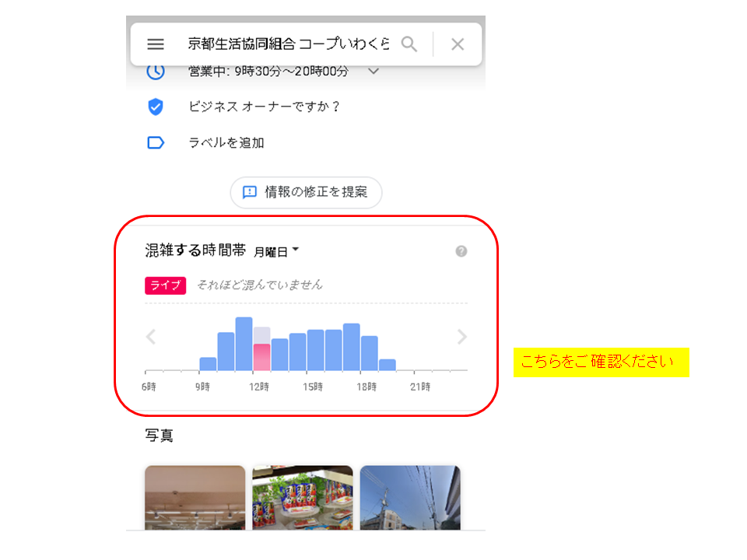Open the 月曜日 day dropdown

pyautogui.click(x=275, y=251)
